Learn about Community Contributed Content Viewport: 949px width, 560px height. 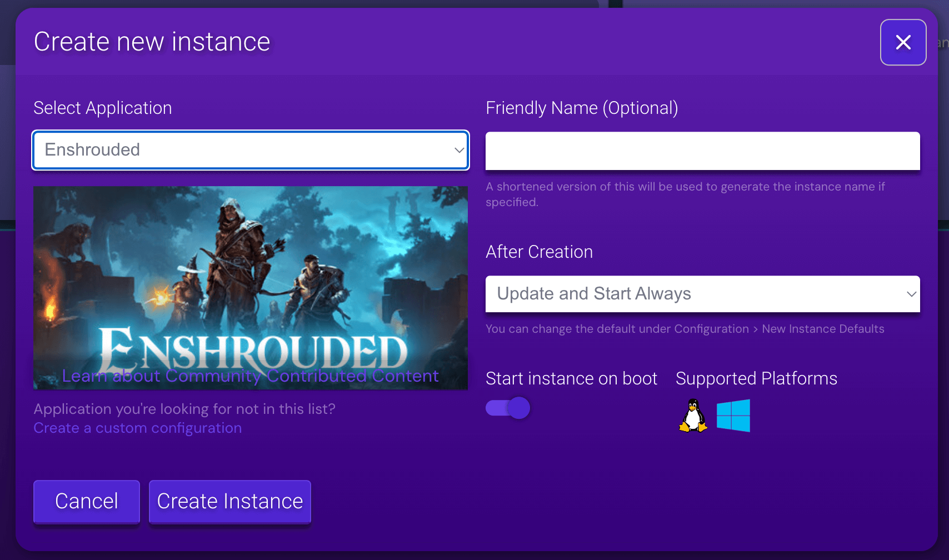(x=250, y=376)
